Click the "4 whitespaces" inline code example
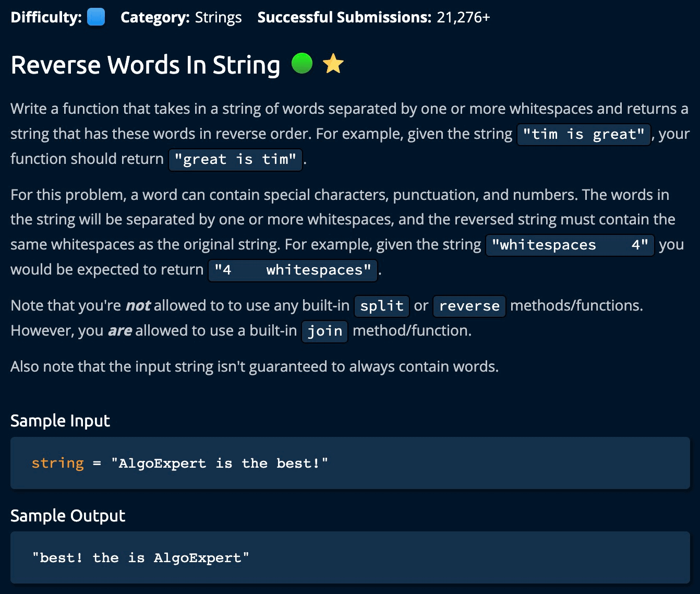700x594 pixels. pyautogui.click(x=293, y=270)
